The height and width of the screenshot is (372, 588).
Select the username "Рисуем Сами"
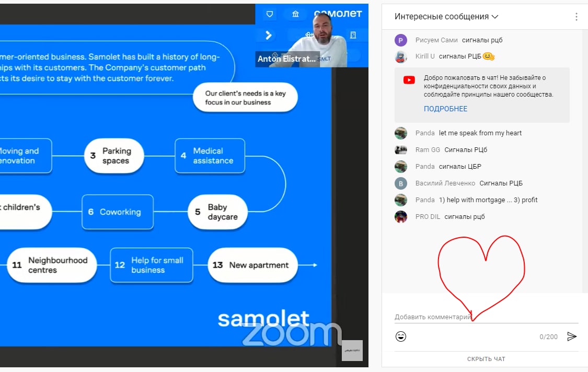point(436,40)
